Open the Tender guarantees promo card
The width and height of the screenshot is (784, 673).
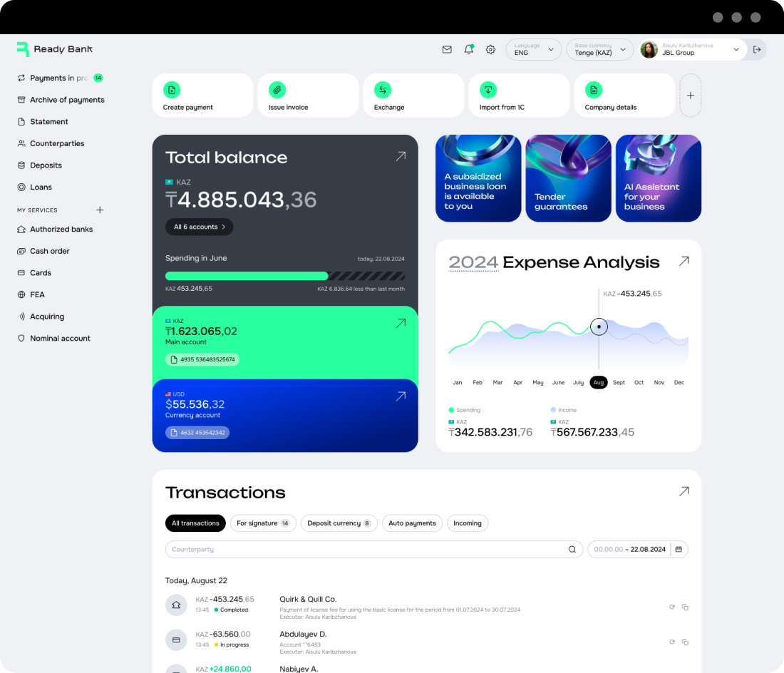click(x=568, y=178)
